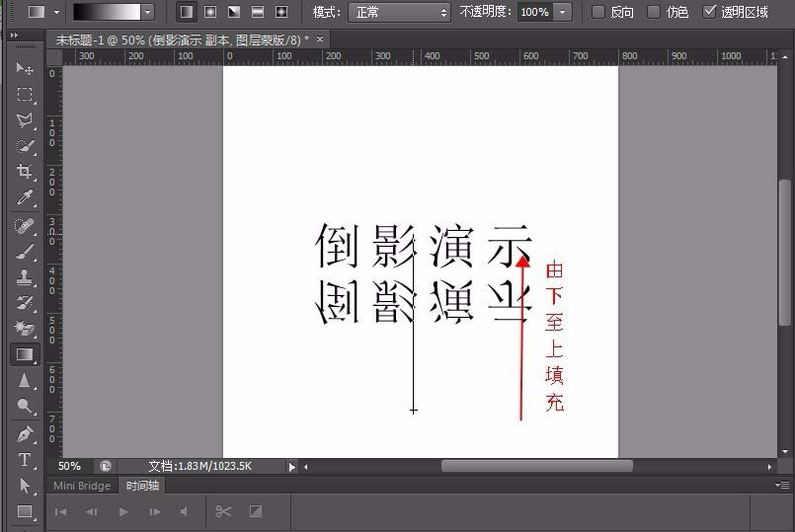Select the Rectangular Marquee tool
The width and height of the screenshot is (795, 532).
click(x=25, y=94)
